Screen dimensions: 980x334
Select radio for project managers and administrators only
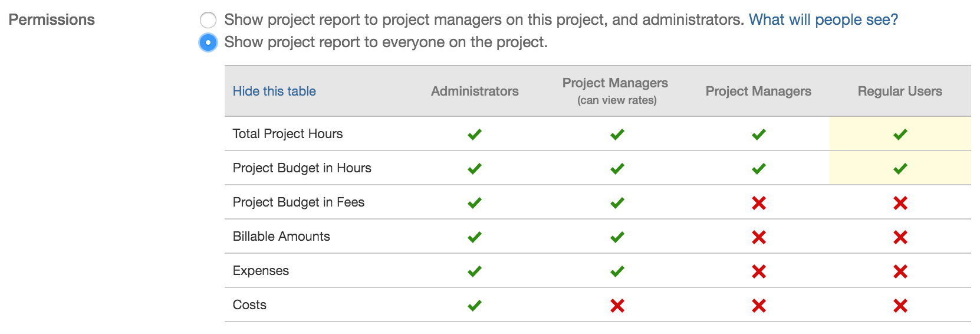(208, 20)
